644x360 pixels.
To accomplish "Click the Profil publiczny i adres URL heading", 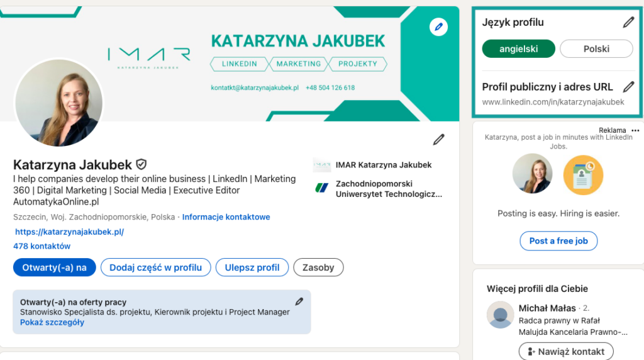I will [548, 87].
